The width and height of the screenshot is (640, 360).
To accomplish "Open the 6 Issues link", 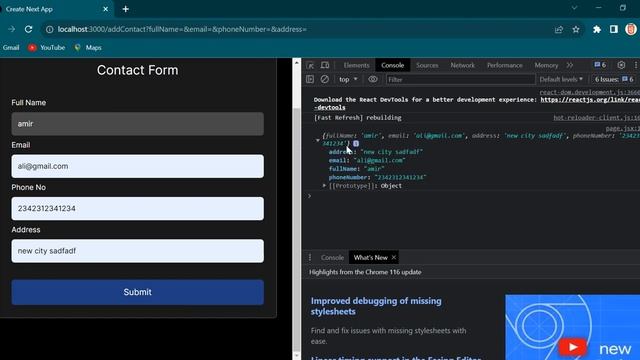I will [614, 79].
